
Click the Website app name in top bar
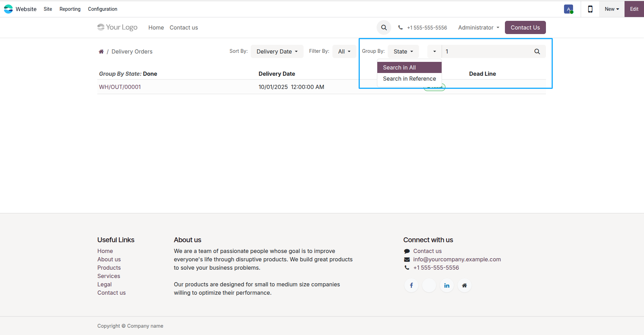(26, 9)
